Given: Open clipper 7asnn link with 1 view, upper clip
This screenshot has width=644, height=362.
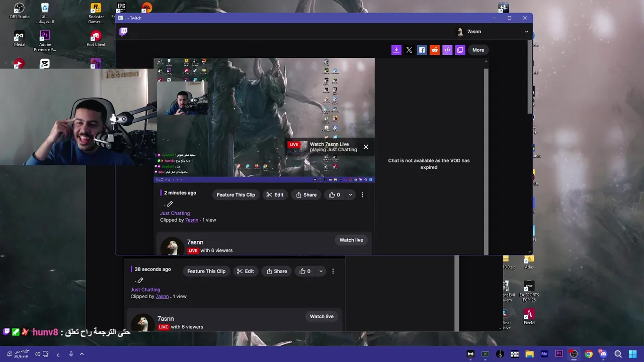Looking at the screenshot, I should point(191,220).
